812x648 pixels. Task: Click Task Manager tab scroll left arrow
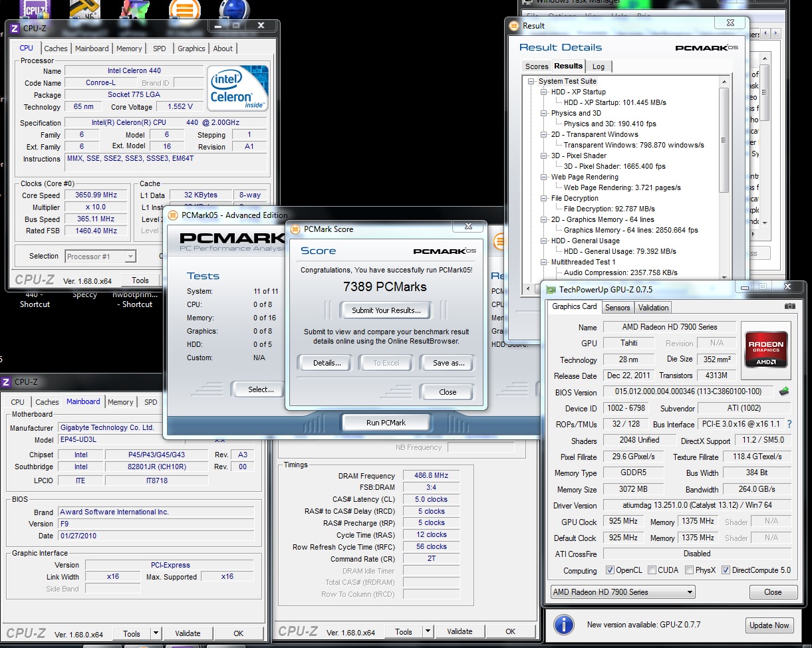tap(765, 34)
